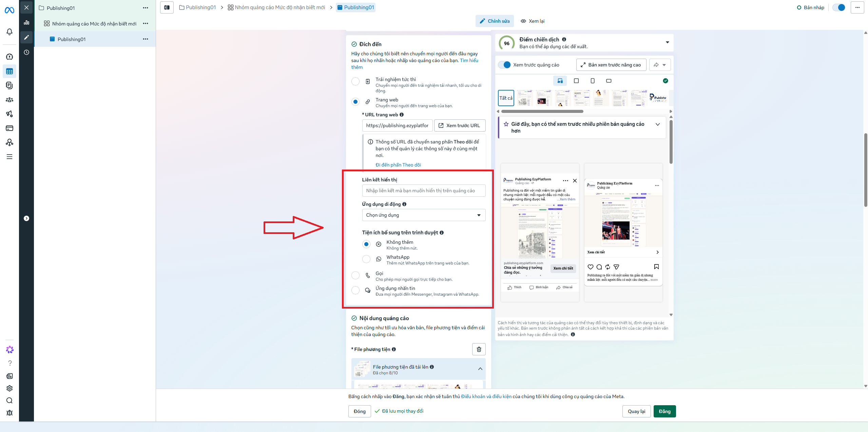868x432 pixels.
Task: Select the pencil edit icon in sidebar
Action: pyautogui.click(x=26, y=37)
